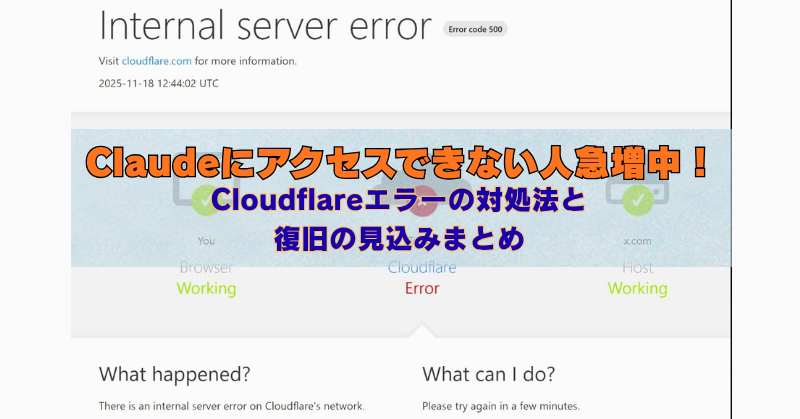Click the 2025-11-18 12:44:02 UTC timestamp
Image resolution: width=800 pixels, height=419 pixels.
(x=158, y=83)
